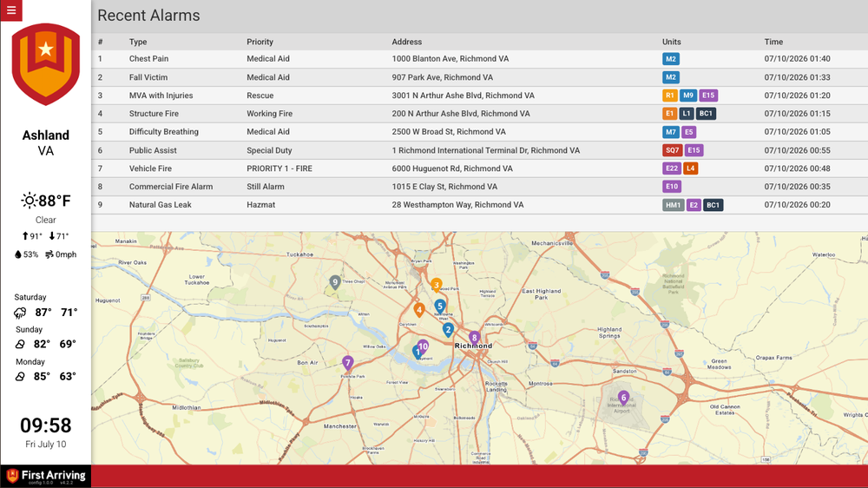Screen dimensions: 868x488
Task: Click the SQ7 unit badge
Action: 672,150
